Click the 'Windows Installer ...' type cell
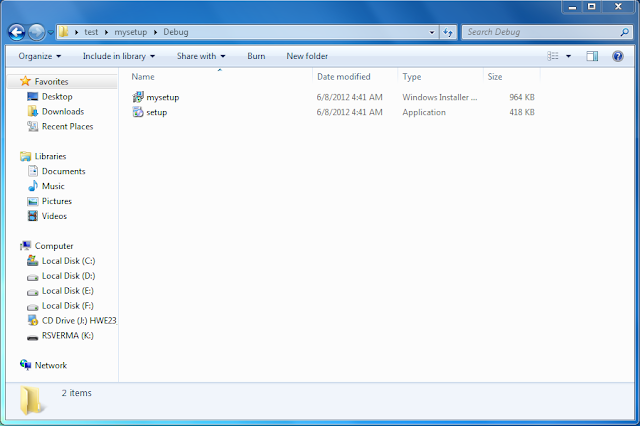This screenshot has height=426, width=640. (x=440, y=97)
